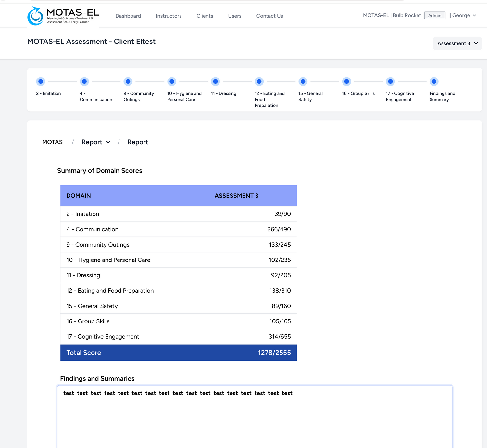The image size is (487, 448).
Task: Go to Group Skills step dot
Action: point(346,81)
